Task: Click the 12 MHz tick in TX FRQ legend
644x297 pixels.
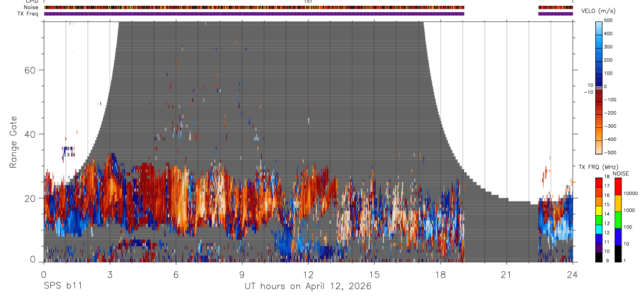Action: pyautogui.click(x=607, y=233)
